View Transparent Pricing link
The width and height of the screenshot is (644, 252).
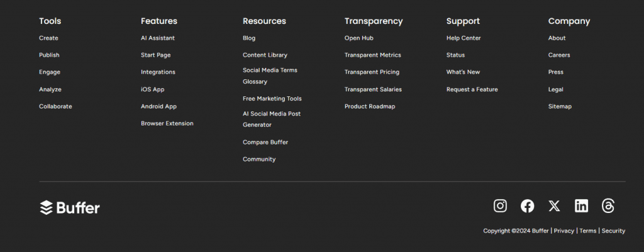coord(372,72)
